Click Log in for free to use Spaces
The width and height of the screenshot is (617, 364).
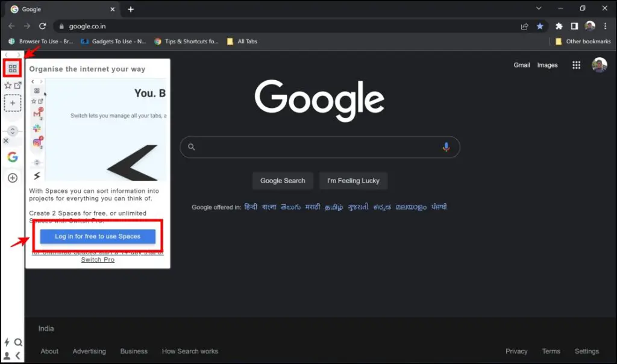(98, 237)
